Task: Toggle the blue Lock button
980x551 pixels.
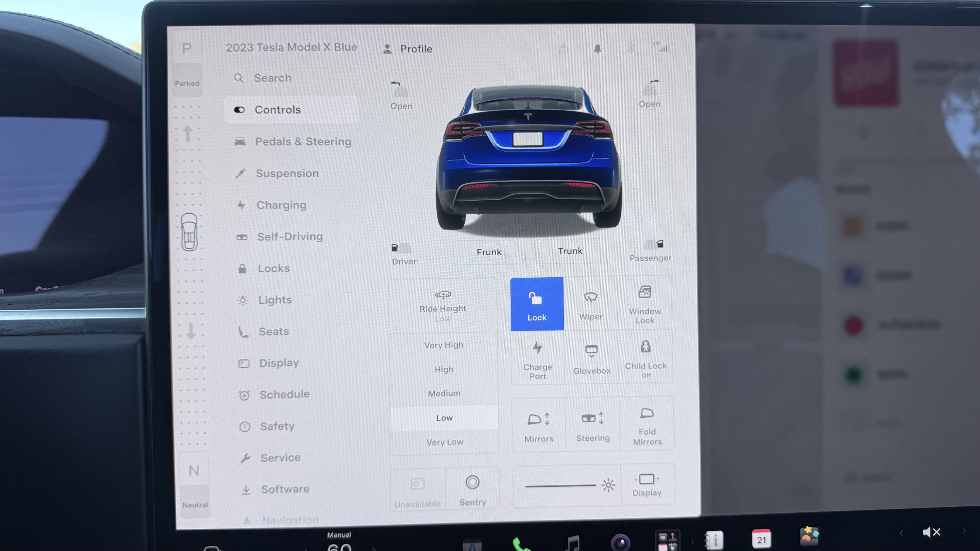Action: 537,304
